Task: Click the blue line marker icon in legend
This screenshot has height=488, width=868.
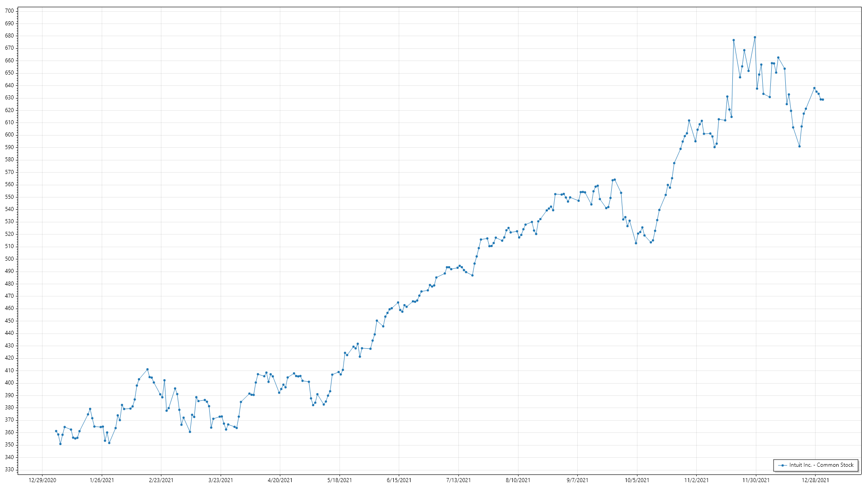Action: point(783,465)
